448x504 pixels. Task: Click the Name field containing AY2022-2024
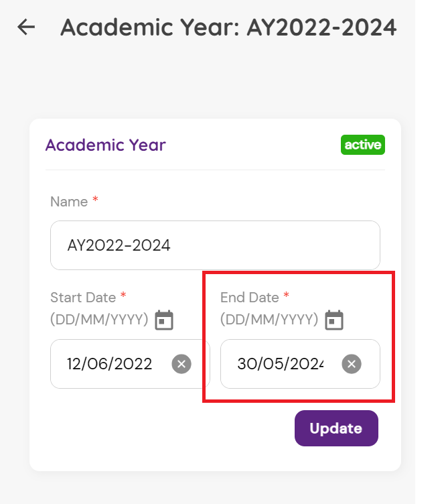pos(215,245)
